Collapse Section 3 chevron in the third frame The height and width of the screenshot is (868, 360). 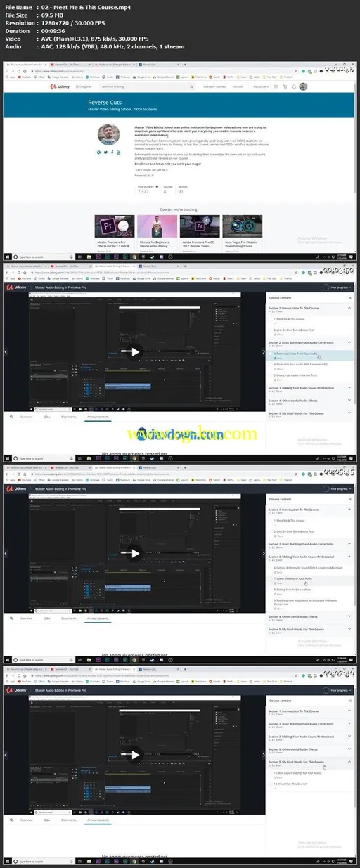pos(349,556)
